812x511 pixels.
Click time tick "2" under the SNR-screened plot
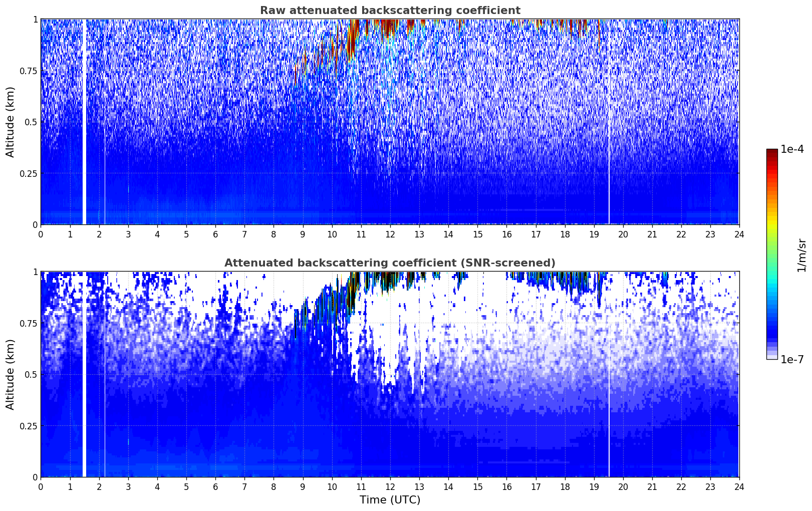(x=99, y=486)
